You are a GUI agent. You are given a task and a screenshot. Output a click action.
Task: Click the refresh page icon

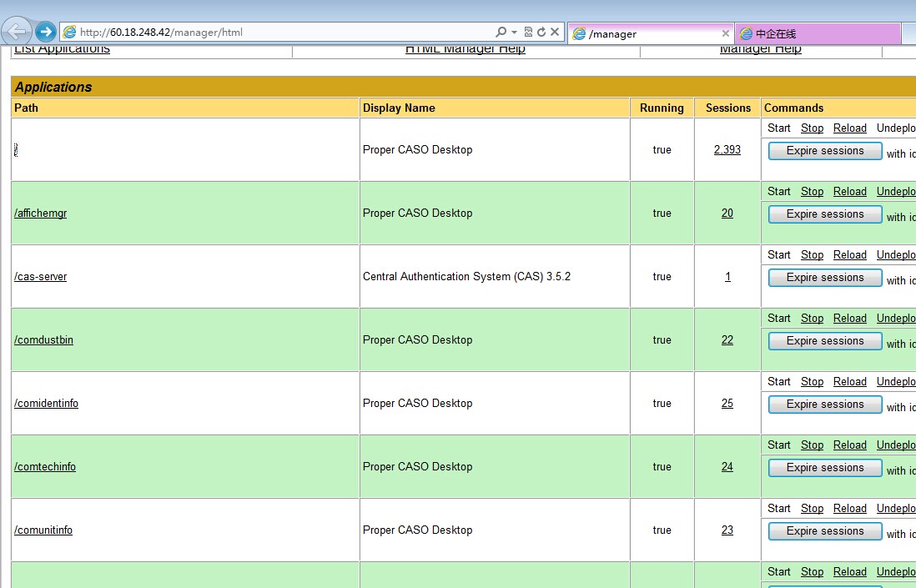[x=541, y=33]
